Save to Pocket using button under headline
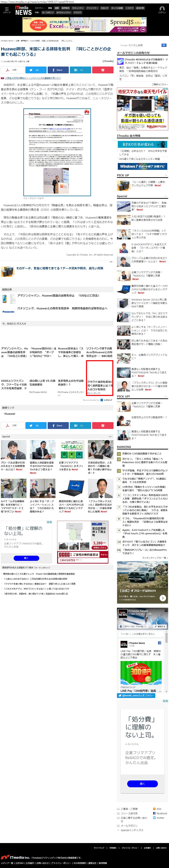This screenshot has height=868, width=169. pos(102,70)
